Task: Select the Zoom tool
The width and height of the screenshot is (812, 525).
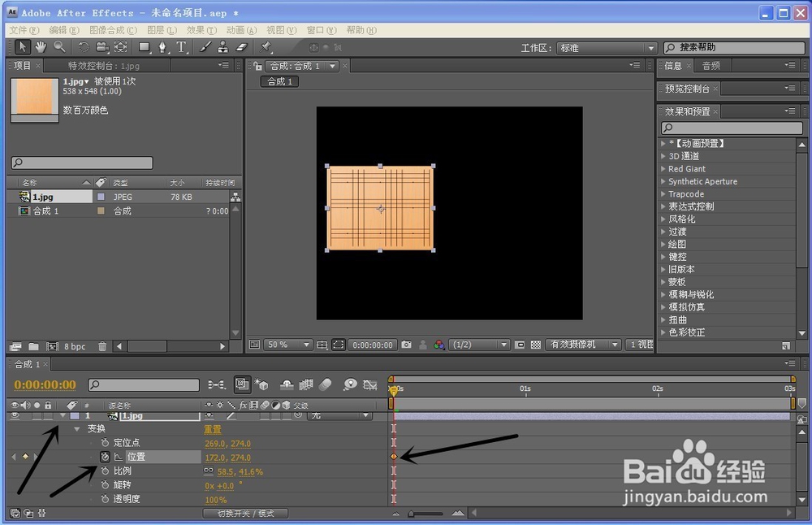Action: 58,47
